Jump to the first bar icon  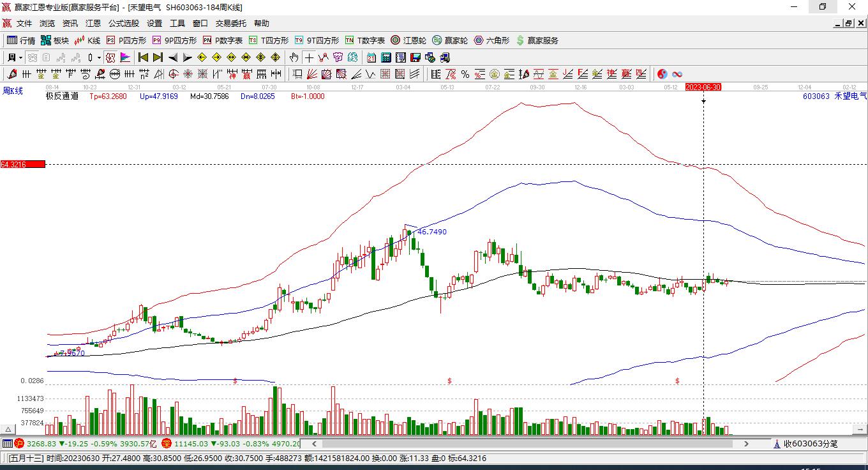[143, 57]
